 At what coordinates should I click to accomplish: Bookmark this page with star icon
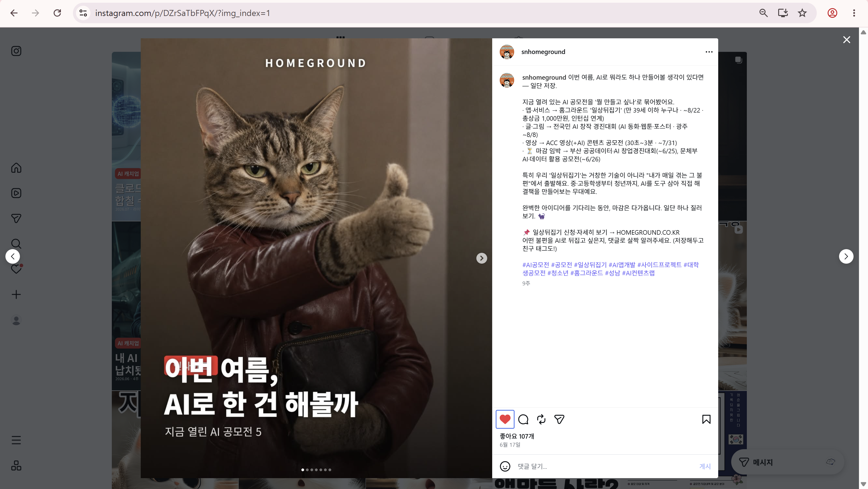point(802,13)
